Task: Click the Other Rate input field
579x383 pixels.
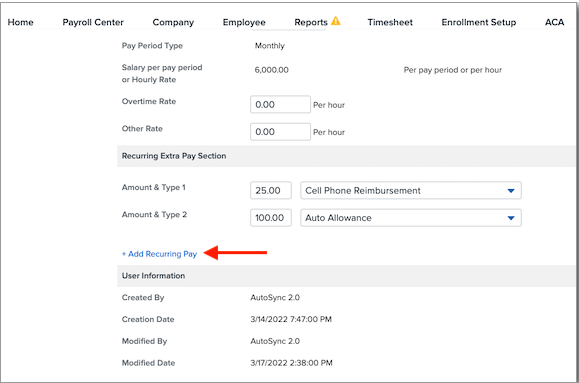Action: [280, 132]
